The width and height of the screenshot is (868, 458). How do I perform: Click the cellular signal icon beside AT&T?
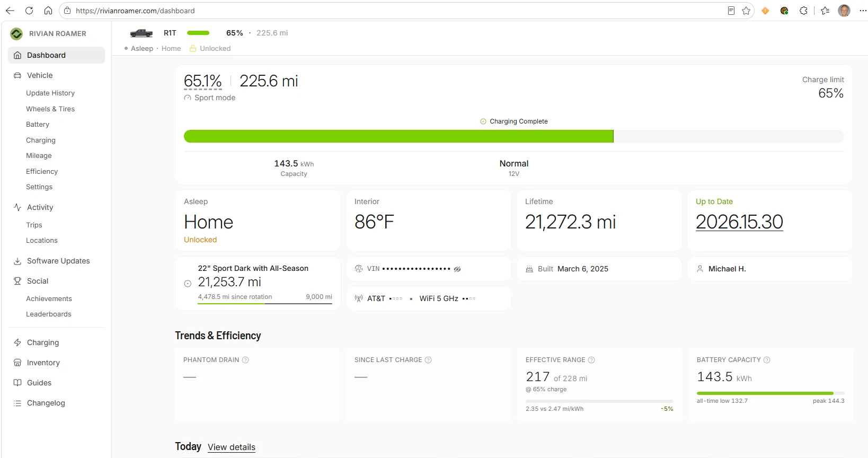coord(359,298)
